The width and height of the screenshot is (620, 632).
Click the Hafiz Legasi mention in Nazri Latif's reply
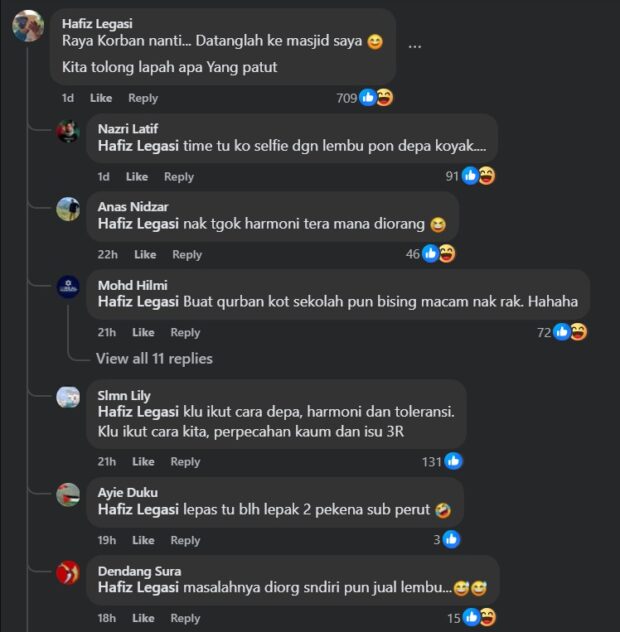(x=138, y=146)
